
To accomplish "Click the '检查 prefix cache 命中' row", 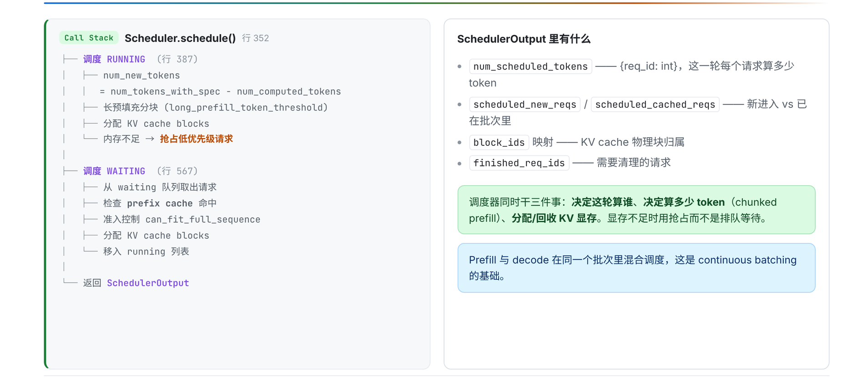I will point(160,203).
